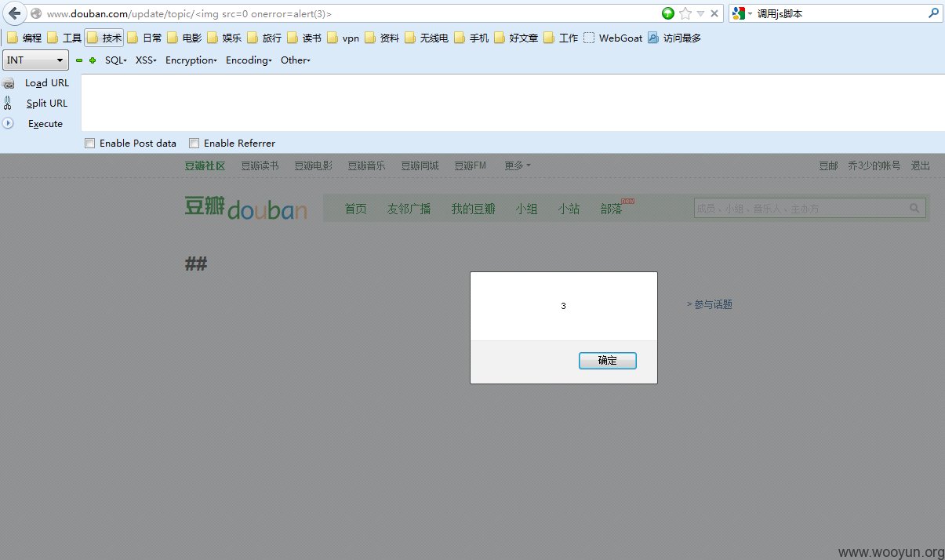The image size is (945, 560).
Task: Enable the Post data checkbox
Action: (x=89, y=144)
